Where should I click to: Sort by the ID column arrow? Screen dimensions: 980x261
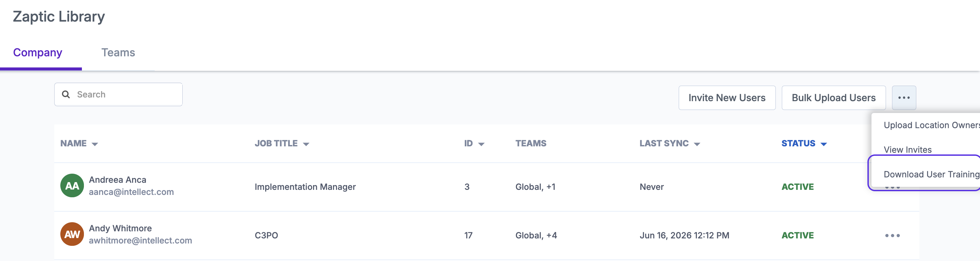point(481,144)
